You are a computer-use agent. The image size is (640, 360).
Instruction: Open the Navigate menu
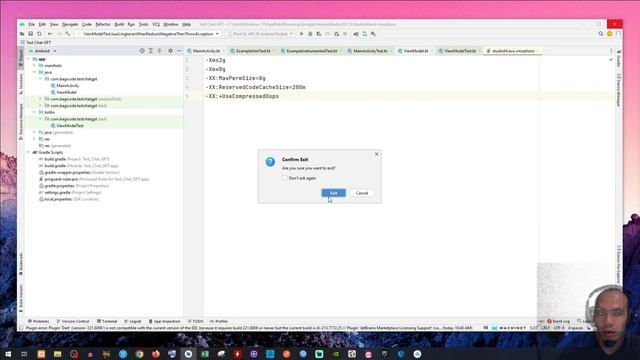click(x=70, y=24)
